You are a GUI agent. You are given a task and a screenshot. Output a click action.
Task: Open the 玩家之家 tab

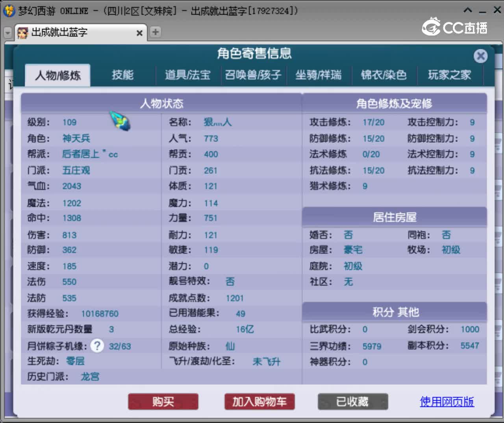coord(449,75)
